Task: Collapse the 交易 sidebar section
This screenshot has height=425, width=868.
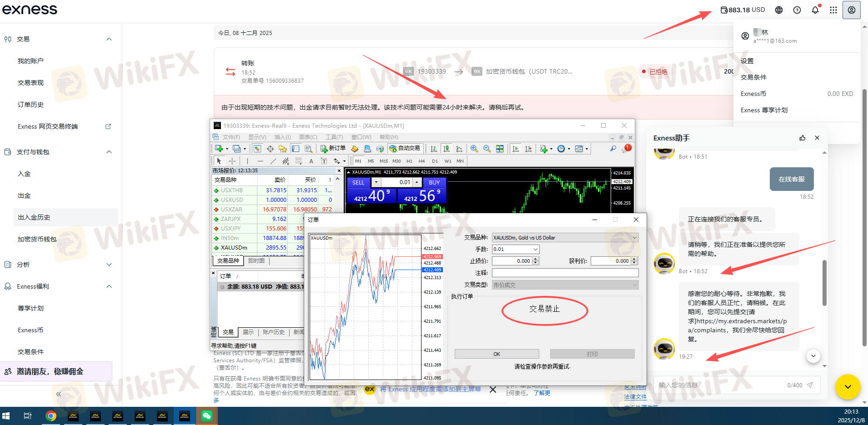Action: [109, 39]
